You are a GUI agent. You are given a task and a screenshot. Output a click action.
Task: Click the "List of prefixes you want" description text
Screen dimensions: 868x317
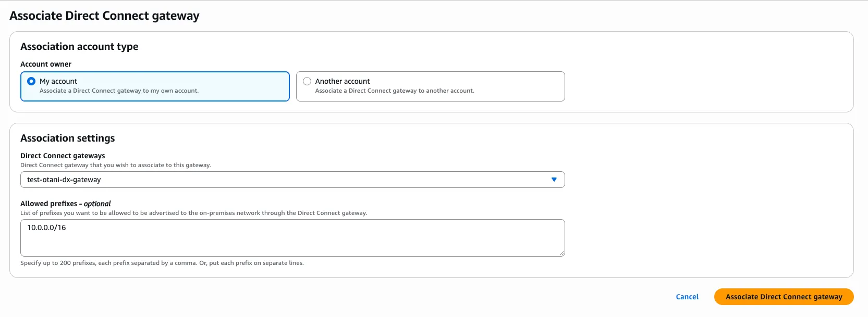coord(193,213)
